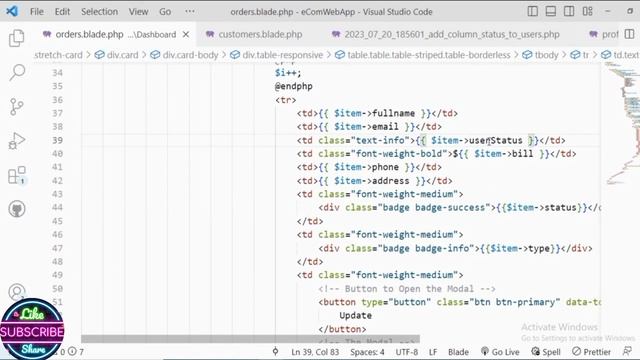Viewport: 640px width, 360px height.
Task: Open div.table-responsive breadcrumb dropdown
Action: 277,55
